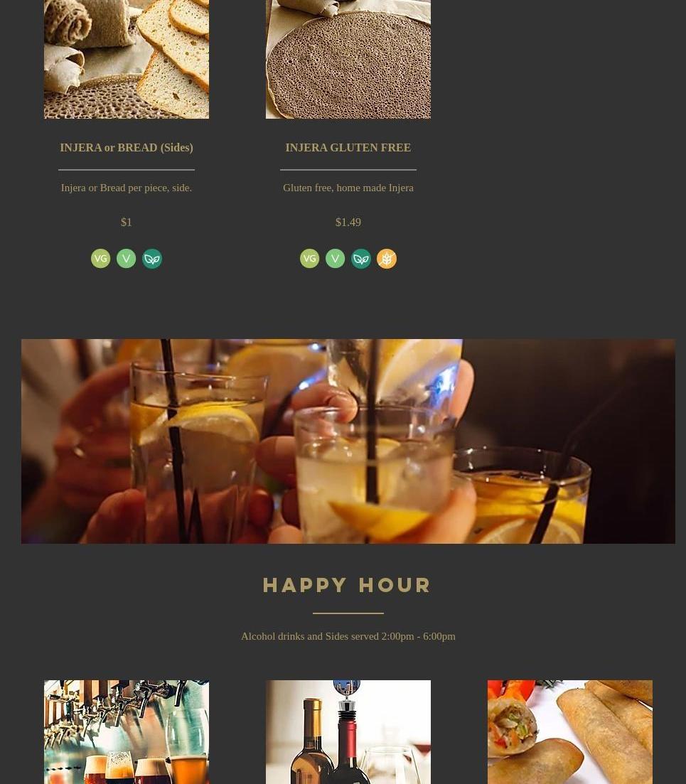Click the V icon under Injera Gluten Free

pyautogui.click(x=335, y=259)
